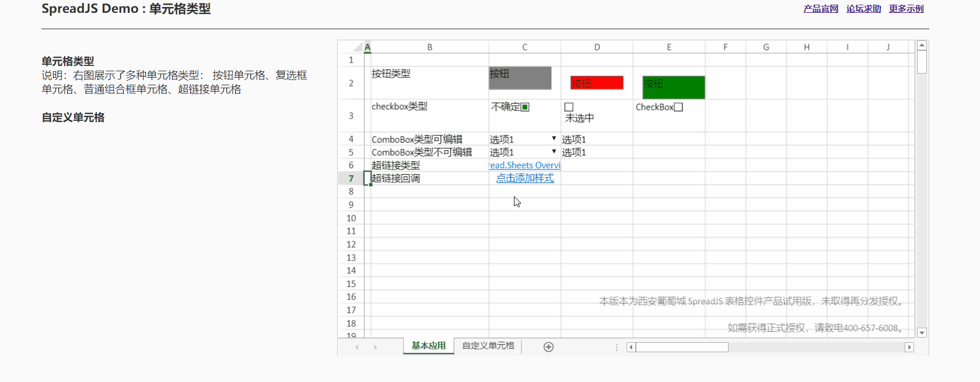Select column C header
The image size is (980, 382).
pos(525,47)
